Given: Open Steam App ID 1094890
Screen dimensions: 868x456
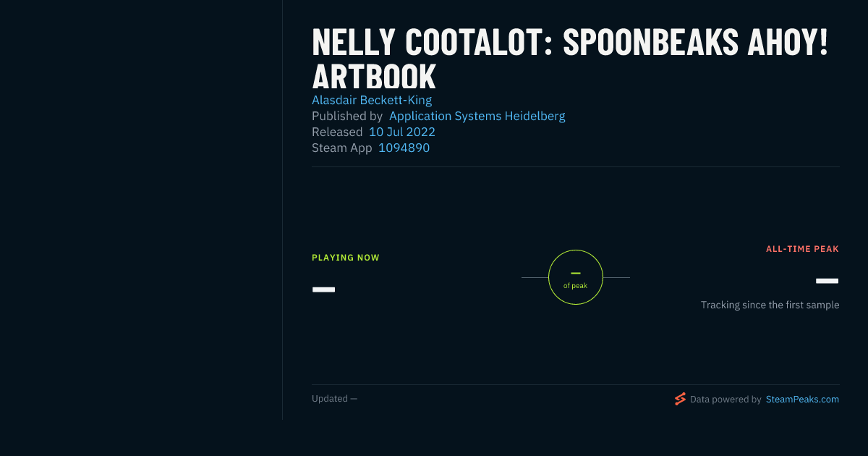Looking at the screenshot, I should 404,148.
